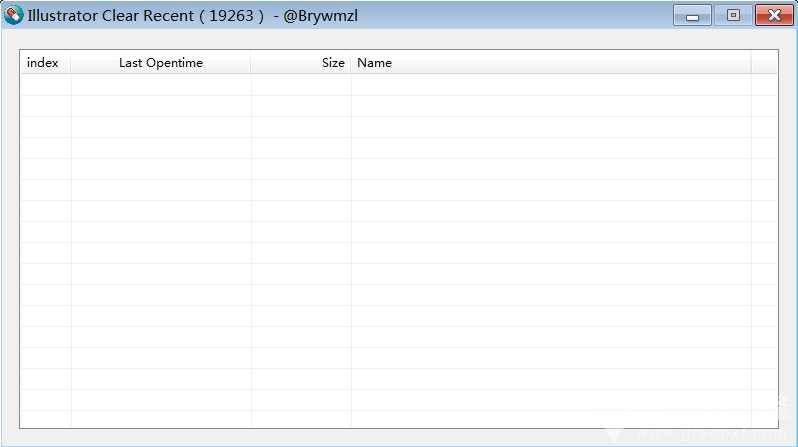Select first empty row in Last Opentime column

(x=160, y=85)
